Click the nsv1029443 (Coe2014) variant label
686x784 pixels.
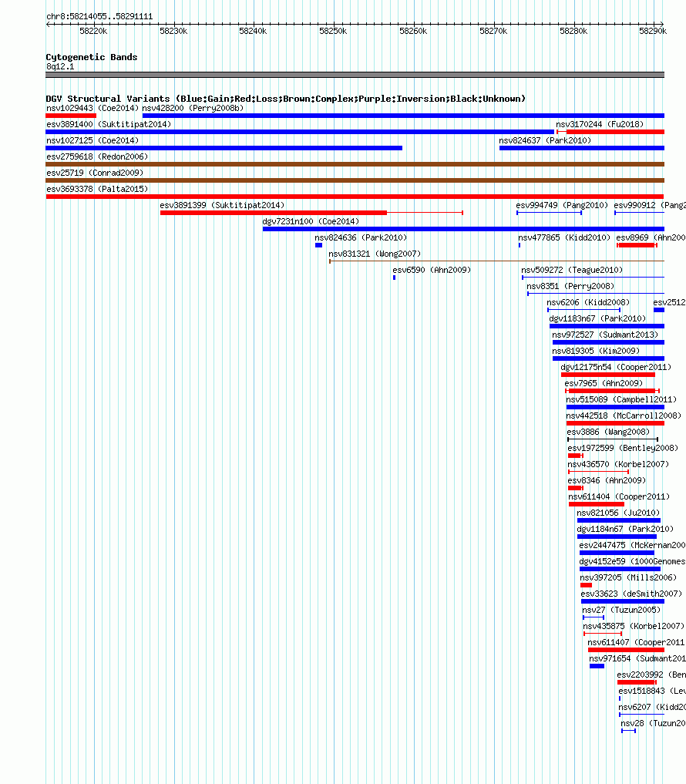tap(92, 108)
